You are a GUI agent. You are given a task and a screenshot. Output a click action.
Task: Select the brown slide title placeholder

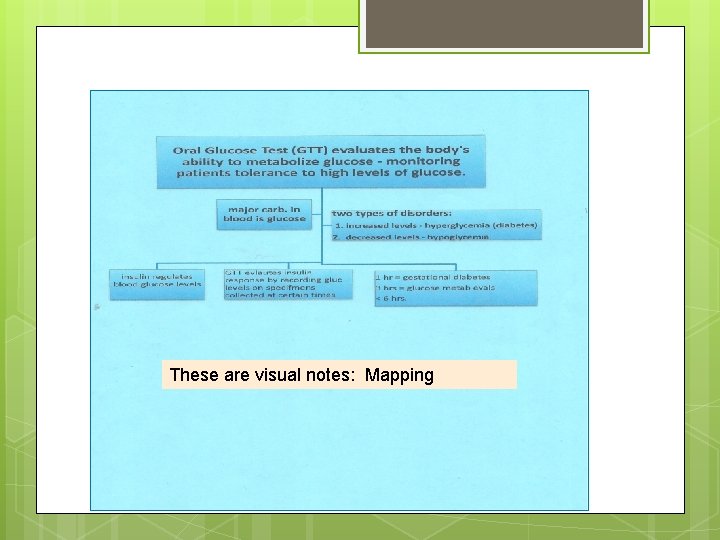(504, 24)
